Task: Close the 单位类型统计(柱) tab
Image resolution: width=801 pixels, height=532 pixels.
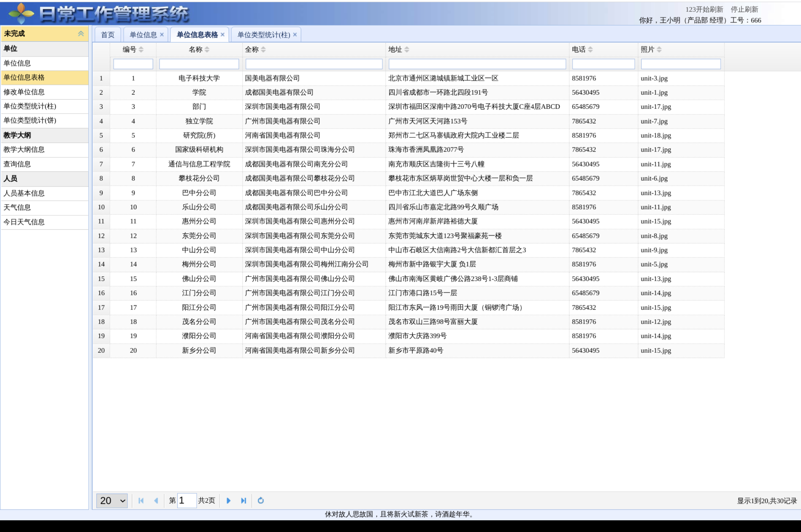Action: [295, 35]
